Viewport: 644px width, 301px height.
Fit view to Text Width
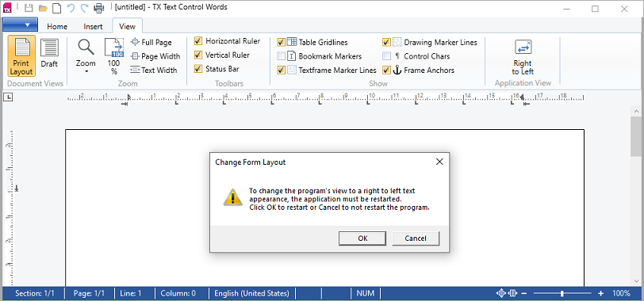154,70
